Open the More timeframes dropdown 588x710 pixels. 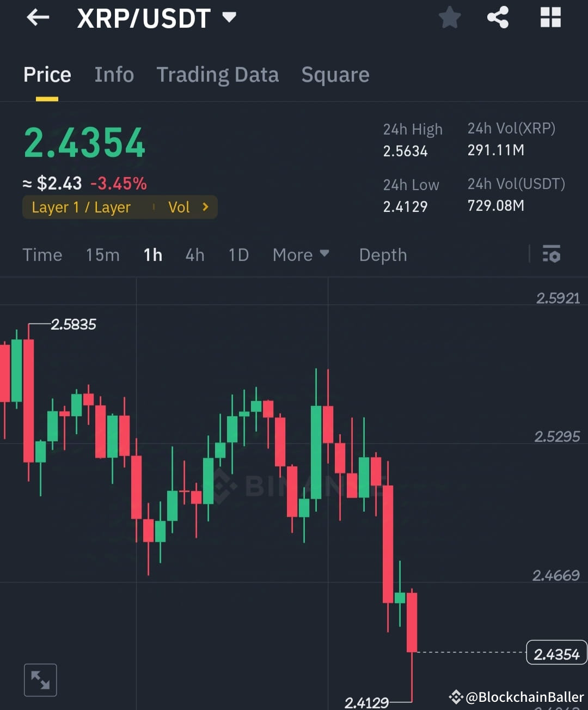pyautogui.click(x=301, y=254)
